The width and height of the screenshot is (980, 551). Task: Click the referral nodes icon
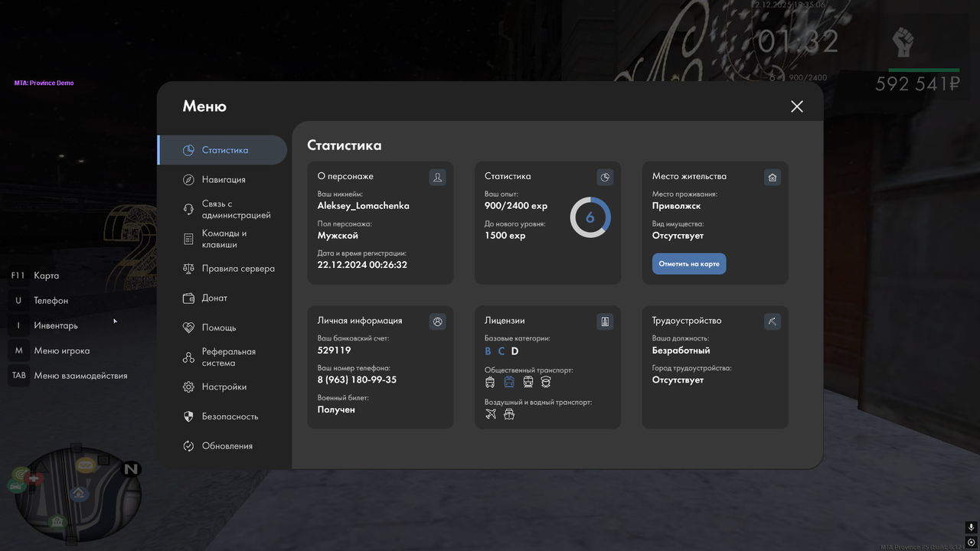[x=188, y=357]
